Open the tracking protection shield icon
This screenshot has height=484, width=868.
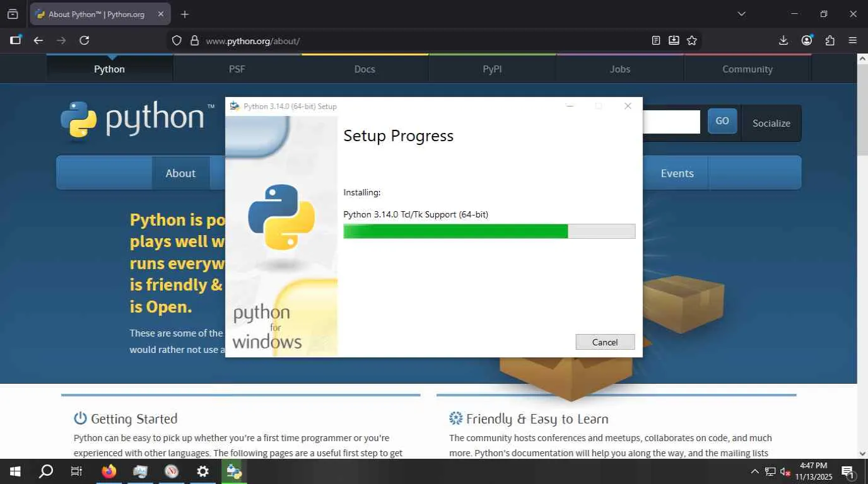pos(177,40)
